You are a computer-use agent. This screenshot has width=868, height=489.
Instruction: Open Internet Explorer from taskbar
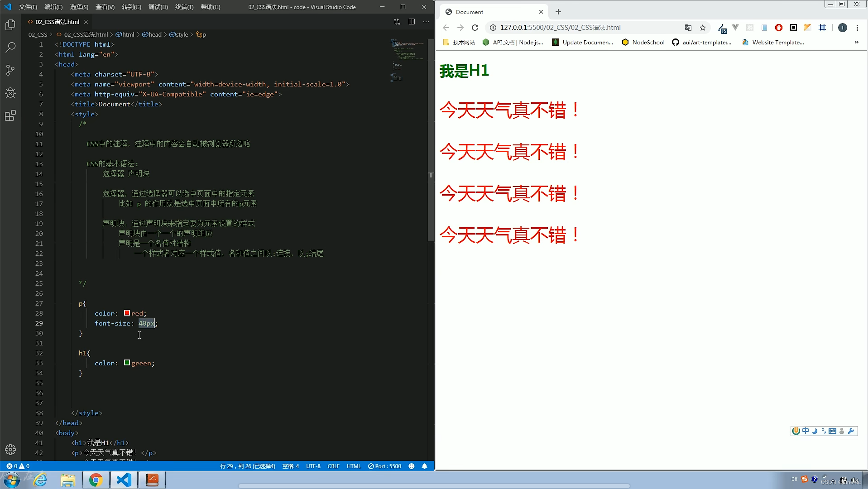coord(40,480)
